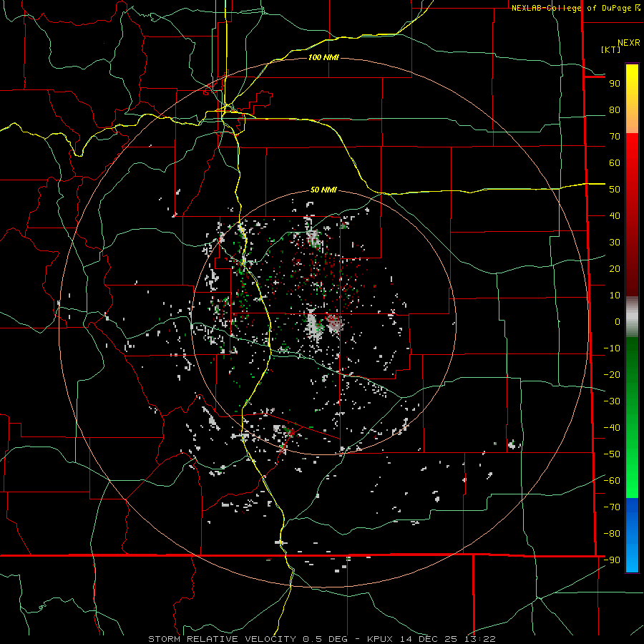
Task: Click the -10 value on velocity scale
Action: [x=612, y=348]
